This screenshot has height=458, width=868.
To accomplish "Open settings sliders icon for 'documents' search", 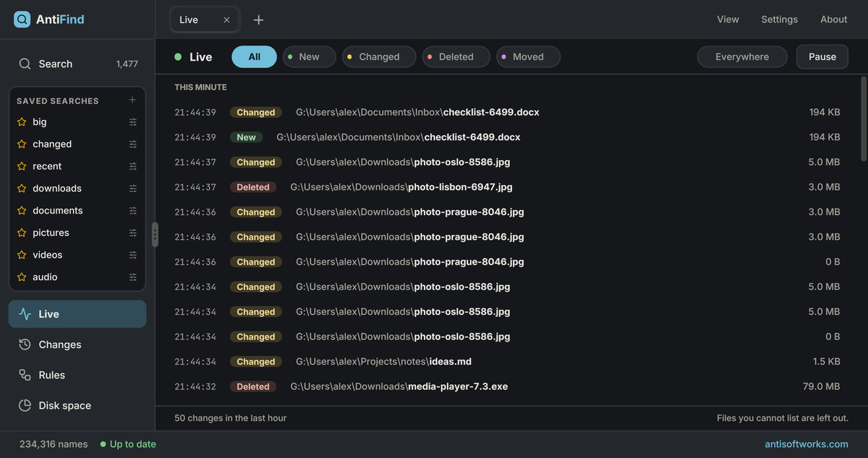I will pos(132,211).
